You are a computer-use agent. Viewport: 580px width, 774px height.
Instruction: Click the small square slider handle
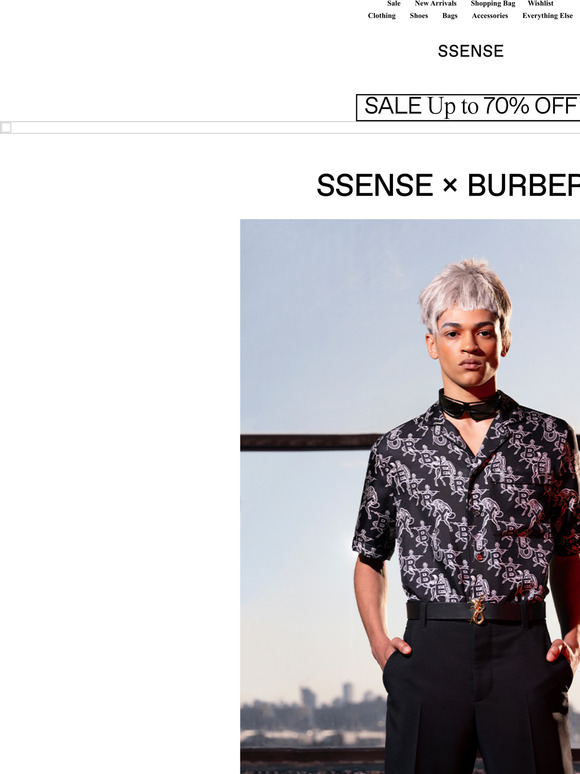tap(6, 127)
